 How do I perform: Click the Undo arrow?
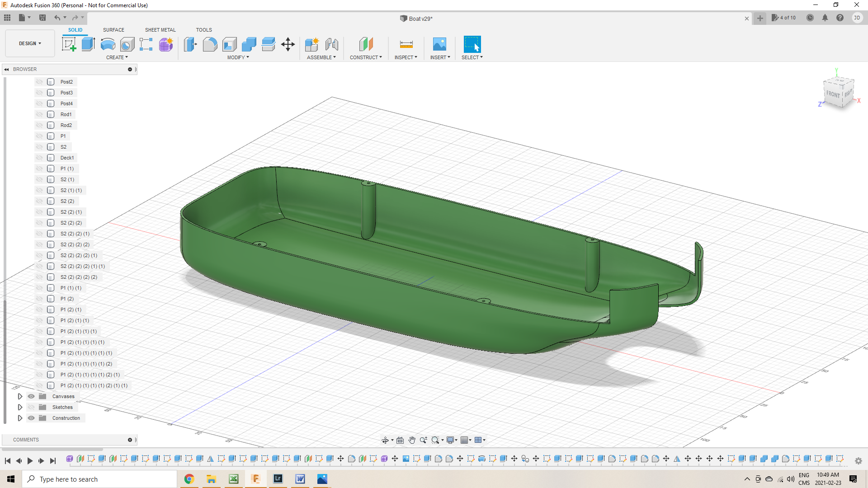[x=57, y=18]
